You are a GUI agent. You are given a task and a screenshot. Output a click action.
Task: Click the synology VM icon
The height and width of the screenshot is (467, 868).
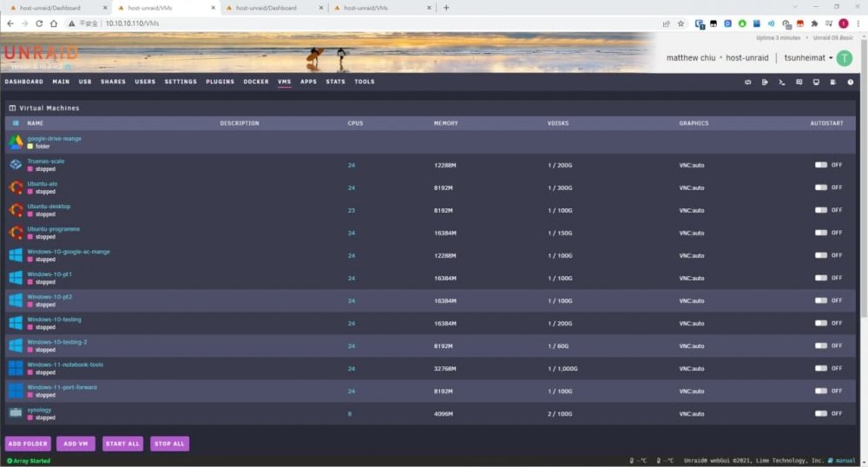(x=16, y=413)
